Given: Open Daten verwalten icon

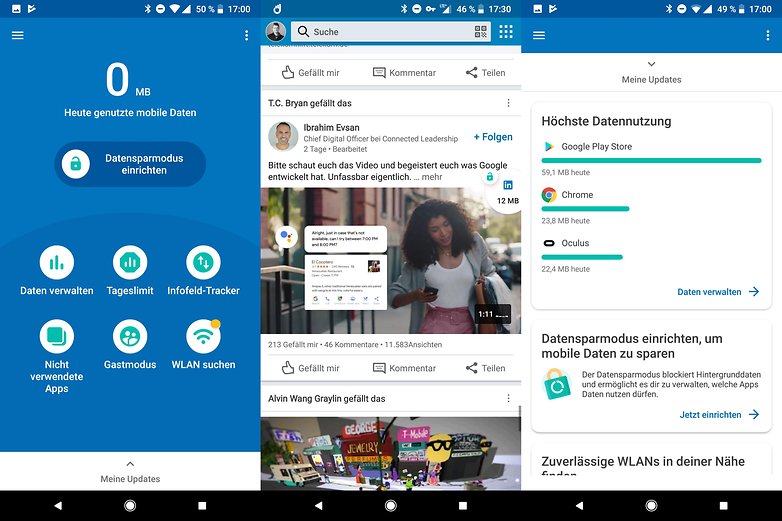Looking at the screenshot, I should click(57, 262).
